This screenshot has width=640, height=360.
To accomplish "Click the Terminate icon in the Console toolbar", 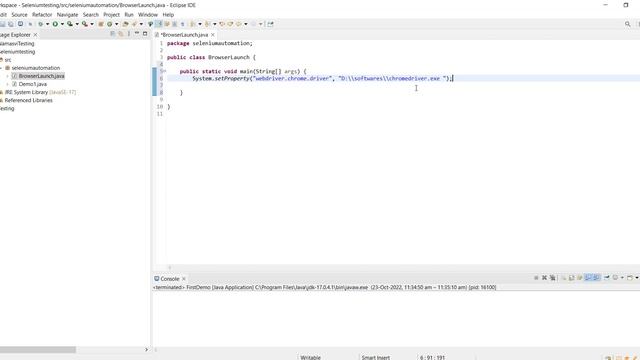I will [536, 278].
